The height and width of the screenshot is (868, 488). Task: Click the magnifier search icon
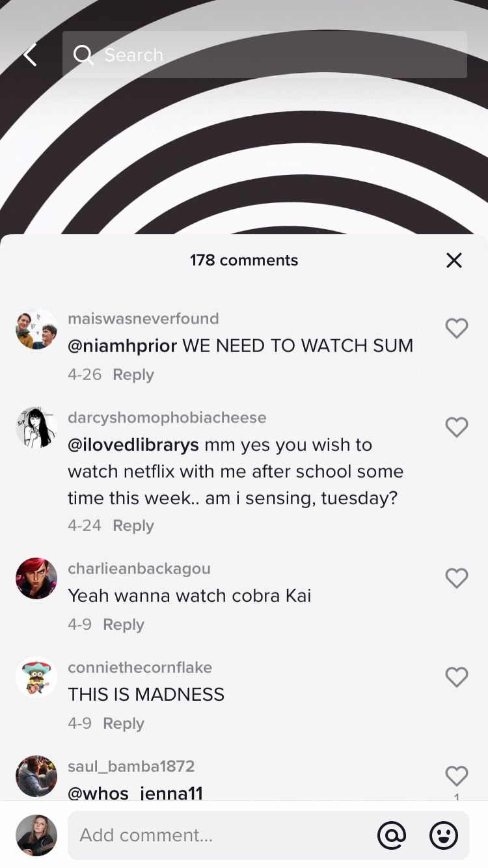coord(83,55)
